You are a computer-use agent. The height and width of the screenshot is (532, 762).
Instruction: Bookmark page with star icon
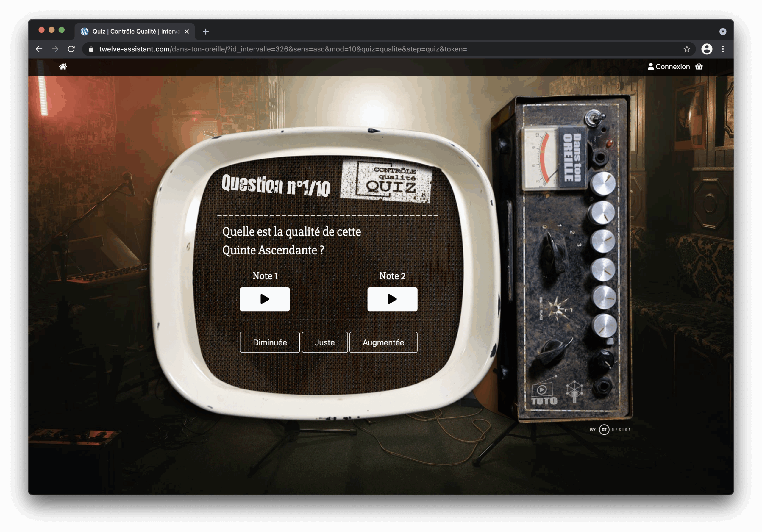tap(687, 49)
